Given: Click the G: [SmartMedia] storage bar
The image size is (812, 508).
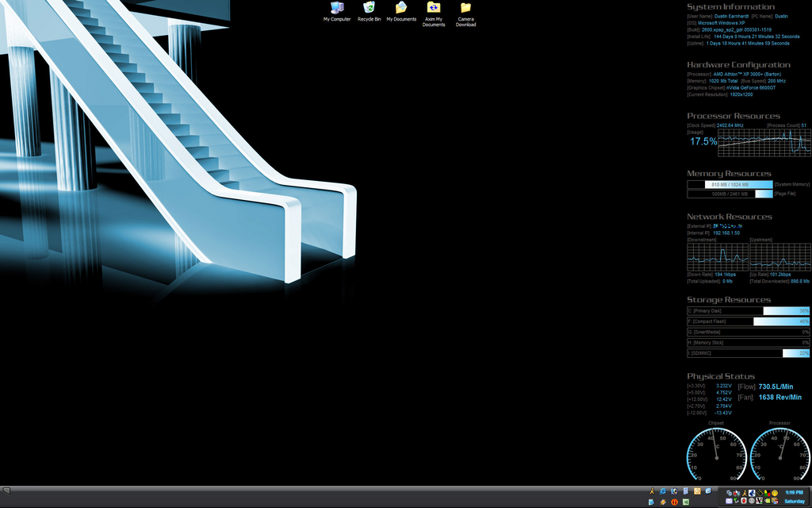Looking at the screenshot, I should tap(749, 332).
